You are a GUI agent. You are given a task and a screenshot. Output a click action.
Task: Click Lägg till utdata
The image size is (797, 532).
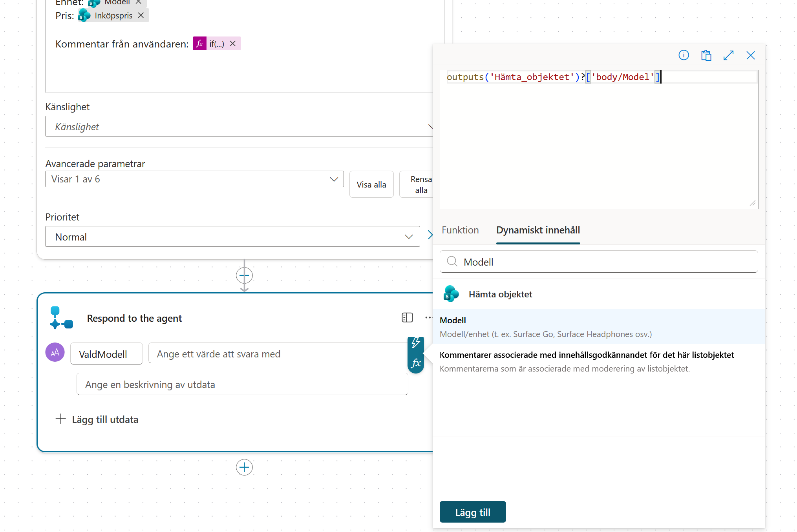pyautogui.click(x=97, y=419)
